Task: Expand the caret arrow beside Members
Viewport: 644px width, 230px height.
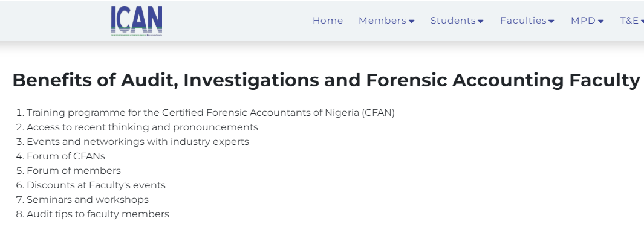Action: [412, 21]
